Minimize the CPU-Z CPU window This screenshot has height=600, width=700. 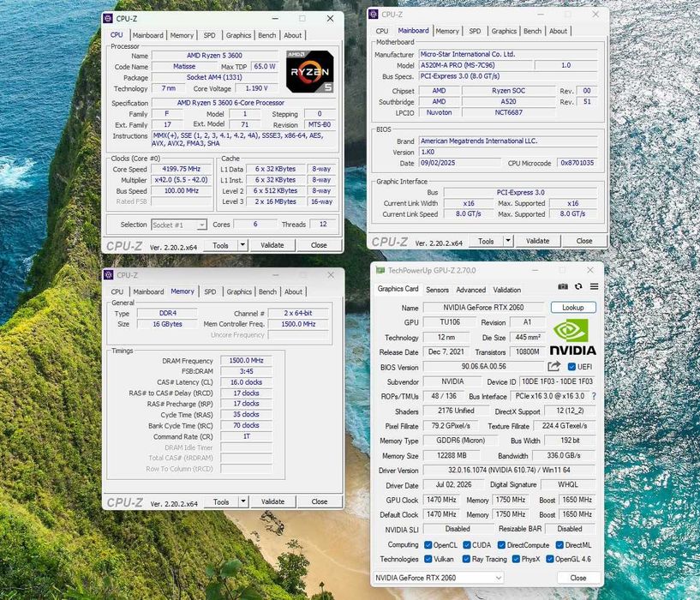[275, 18]
